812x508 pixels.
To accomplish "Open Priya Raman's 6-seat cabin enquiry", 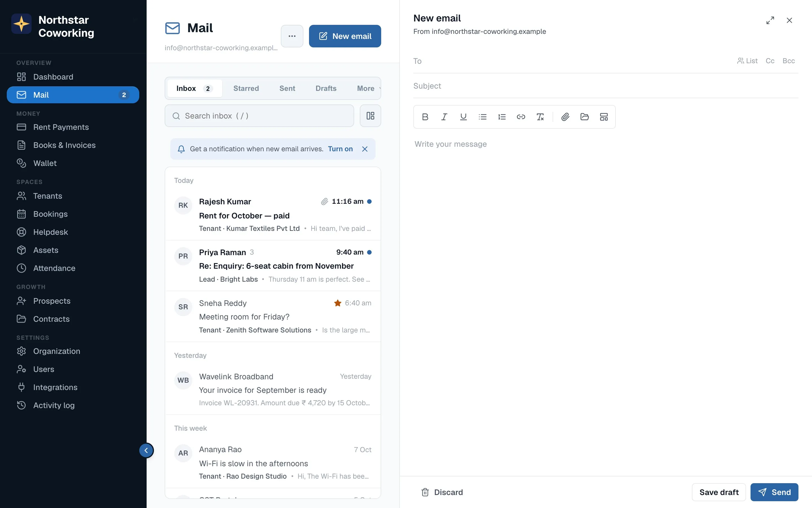I will pos(273,266).
